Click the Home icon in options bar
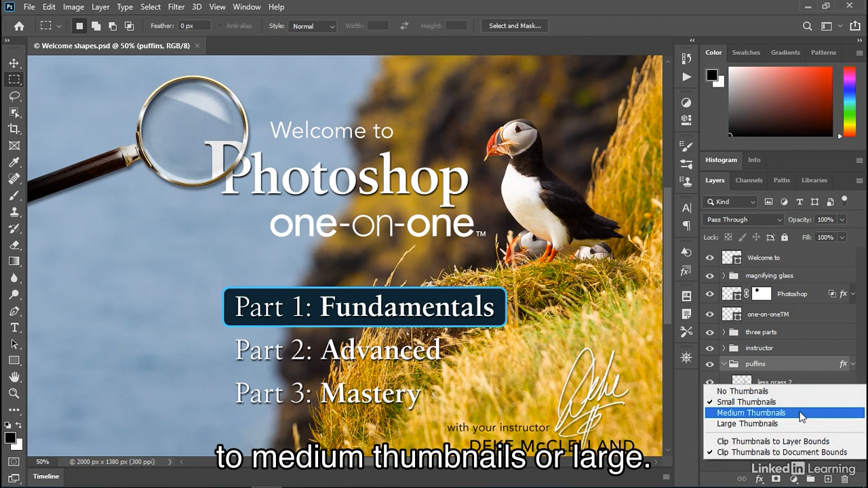Viewport: 868px width, 488px height. 19,26
